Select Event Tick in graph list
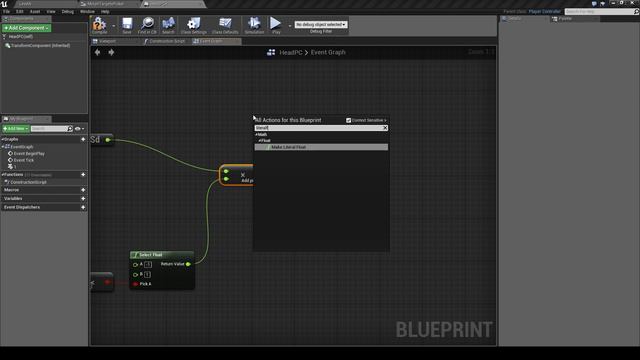The height and width of the screenshot is (360, 640). tap(24, 160)
